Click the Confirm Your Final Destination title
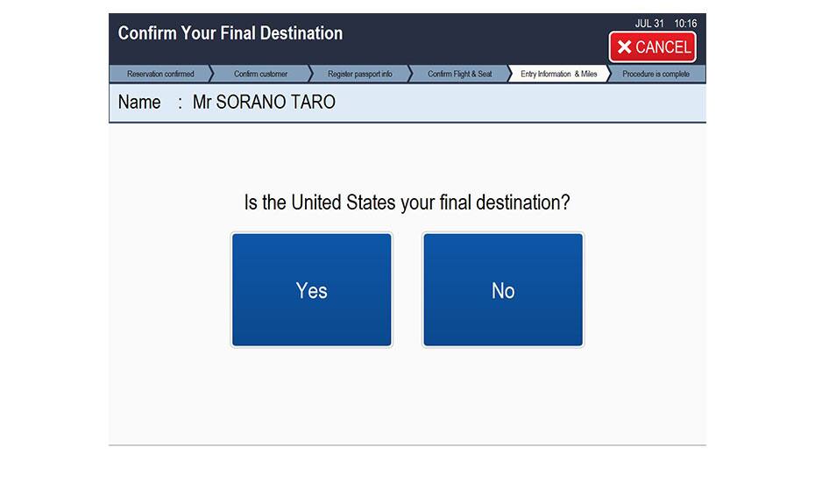This screenshot has width=815, height=504. 230,33
